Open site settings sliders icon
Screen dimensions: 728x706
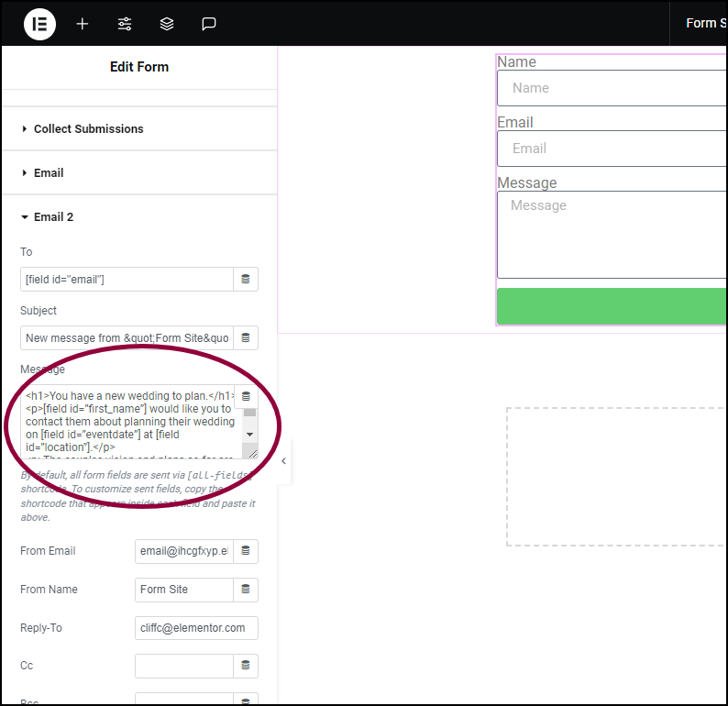pyautogui.click(x=125, y=24)
